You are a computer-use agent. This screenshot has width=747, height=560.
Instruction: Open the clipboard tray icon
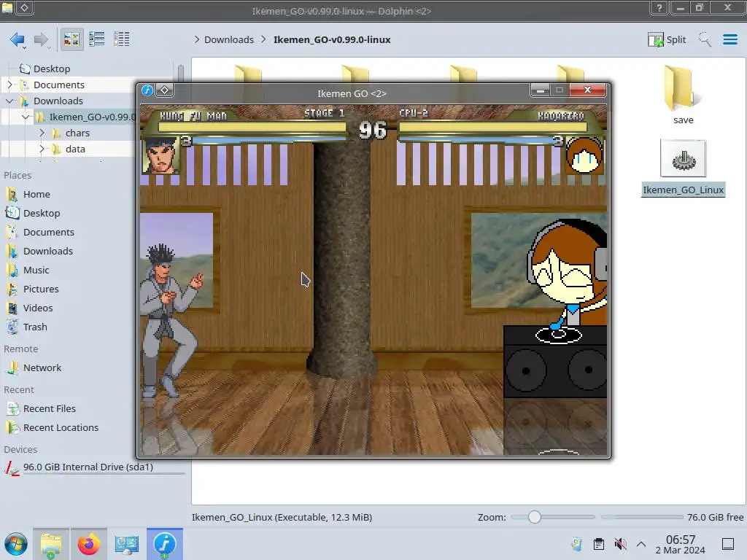pos(599,544)
